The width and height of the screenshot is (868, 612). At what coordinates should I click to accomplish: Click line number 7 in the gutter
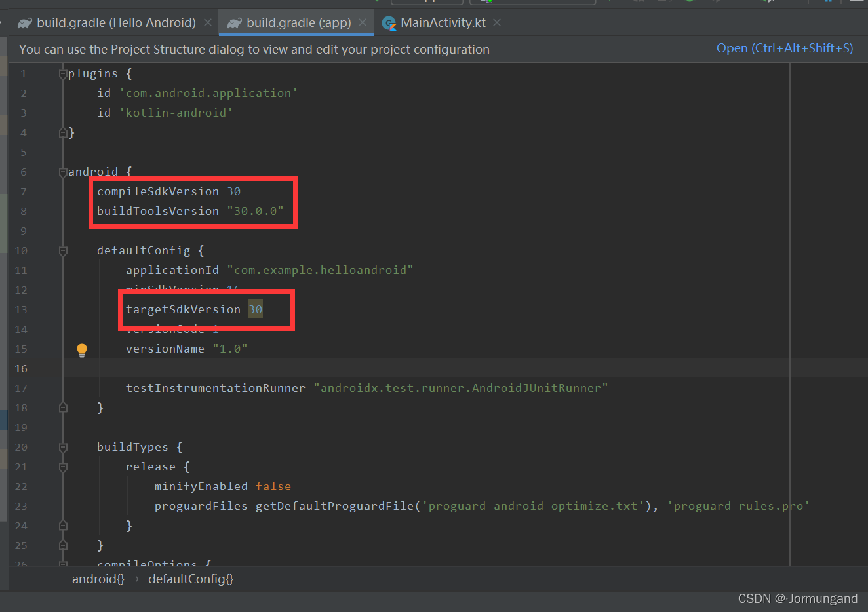23,191
